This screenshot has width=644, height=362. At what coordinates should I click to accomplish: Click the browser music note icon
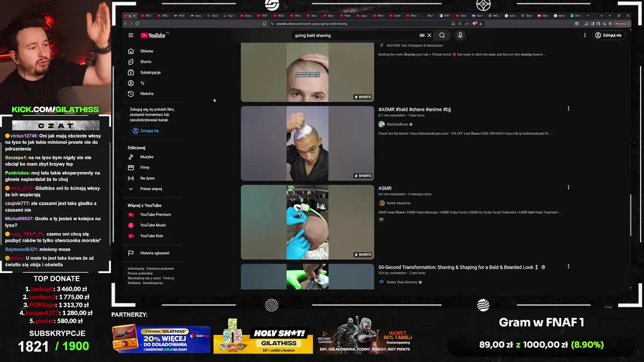[586, 24]
